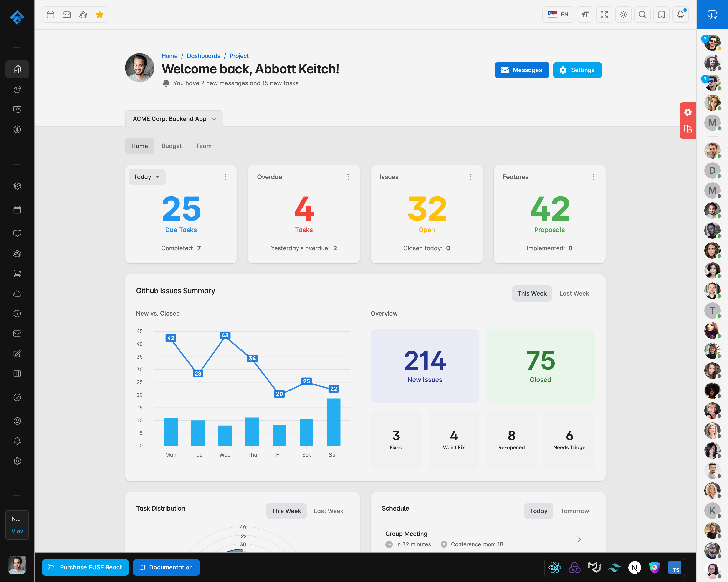Open the contacts shortcut in top toolbar
Viewport: 728px width, 582px height.
point(83,15)
